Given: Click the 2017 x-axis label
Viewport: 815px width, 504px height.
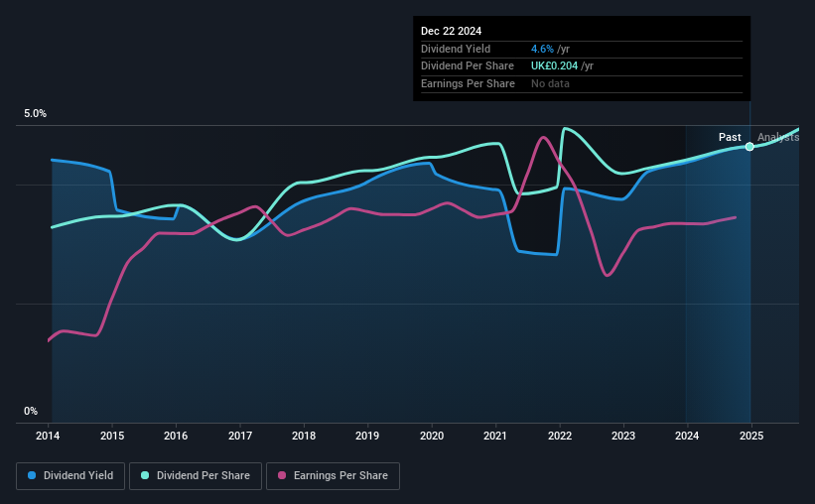Looking at the screenshot, I should [240, 436].
